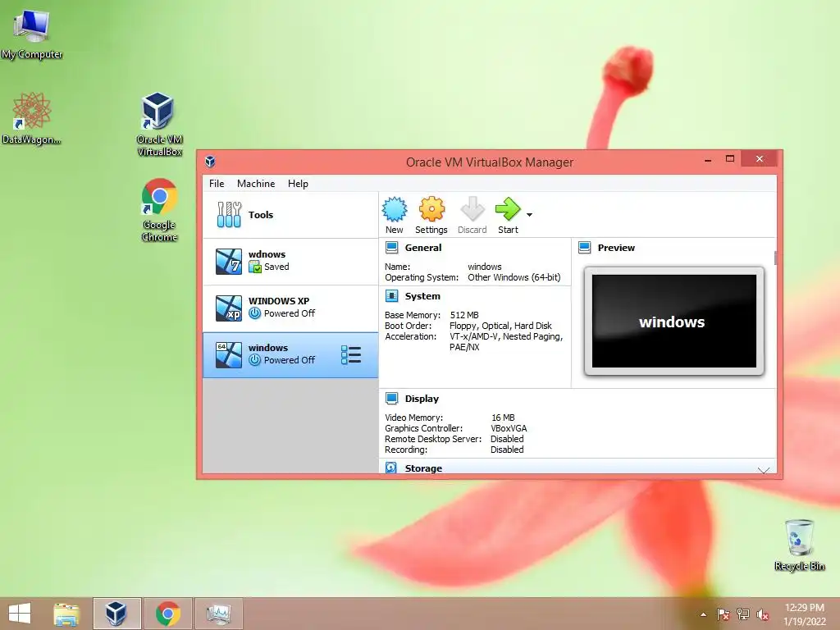Open the Recycle Bin on desktop
Screen dimensions: 840x630
click(x=799, y=545)
